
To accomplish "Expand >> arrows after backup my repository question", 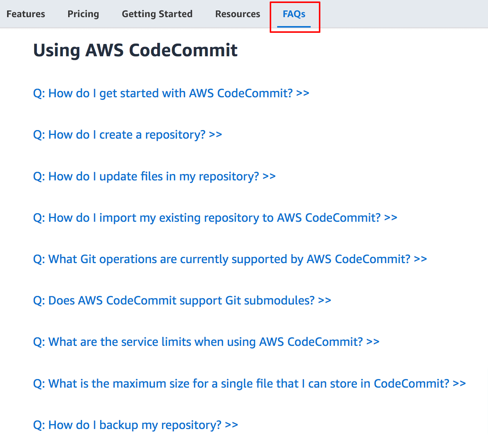I will pos(231,425).
